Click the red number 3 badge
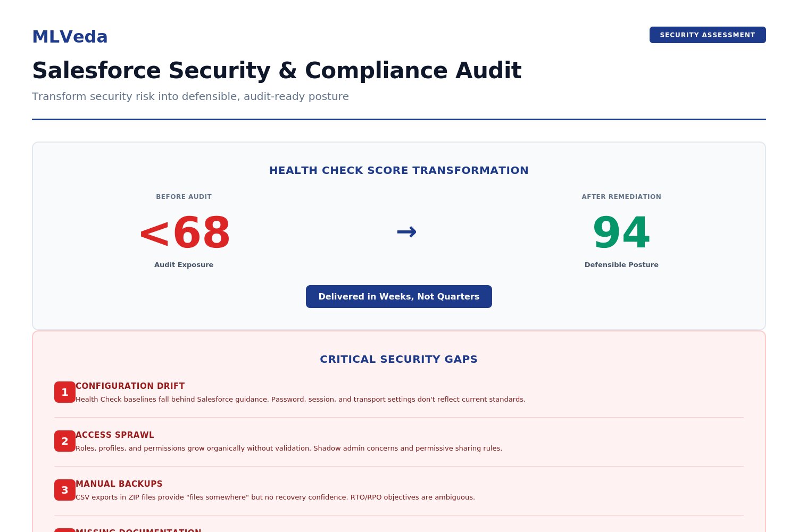Image resolution: width=798 pixels, height=532 pixels. click(x=64, y=490)
